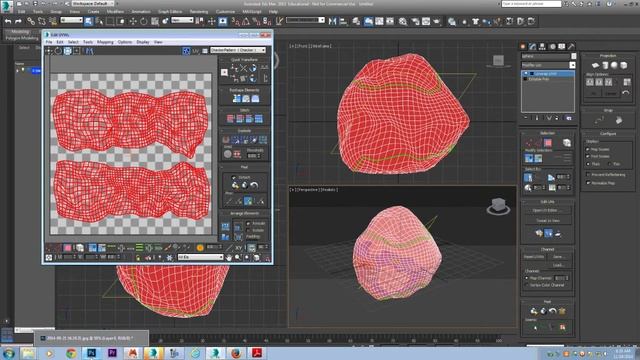Collapse the Quick Transform rollout
This screenshot has height=360, width=640.
tap(244, 60)
